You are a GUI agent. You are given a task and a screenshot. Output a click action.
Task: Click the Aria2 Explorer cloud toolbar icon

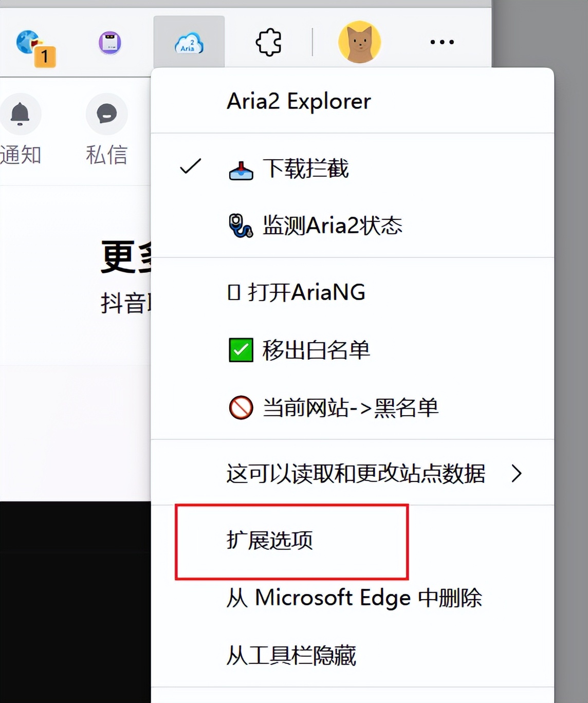pos(189,43)
